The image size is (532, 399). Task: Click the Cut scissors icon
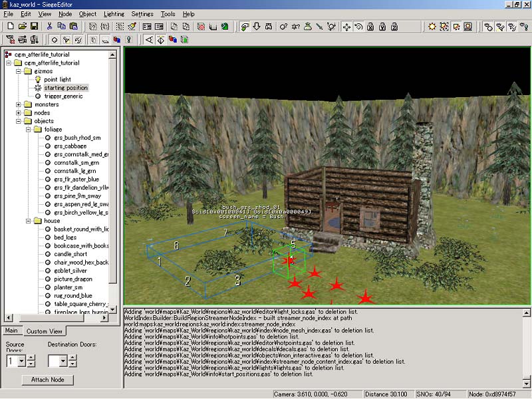coord(49,27)
